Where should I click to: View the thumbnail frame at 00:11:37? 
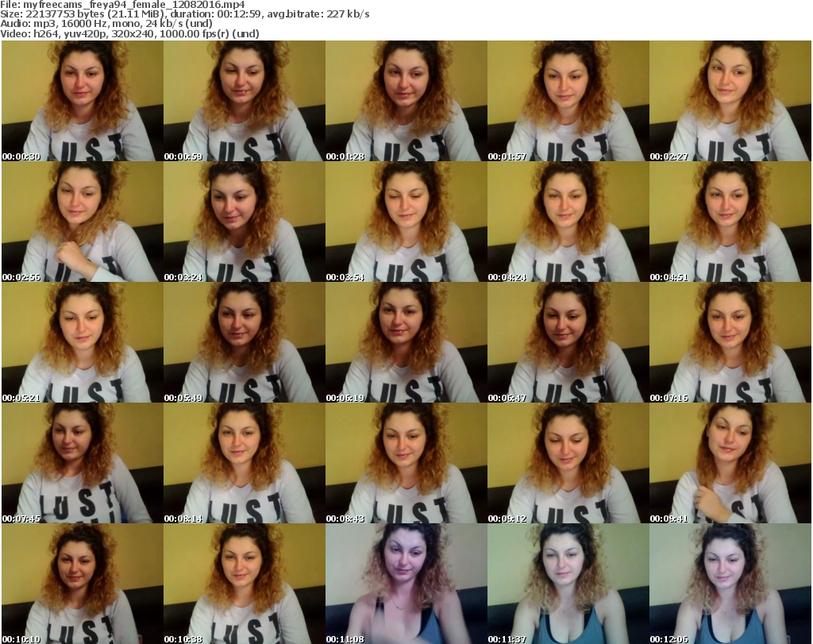tap(568, 584)
